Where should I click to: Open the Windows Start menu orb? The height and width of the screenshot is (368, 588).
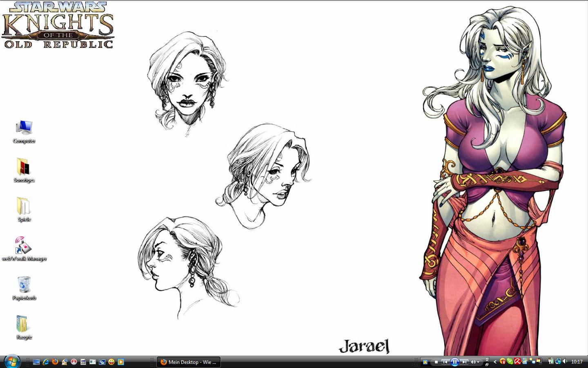pyautogui.click(x=11, y=361)
